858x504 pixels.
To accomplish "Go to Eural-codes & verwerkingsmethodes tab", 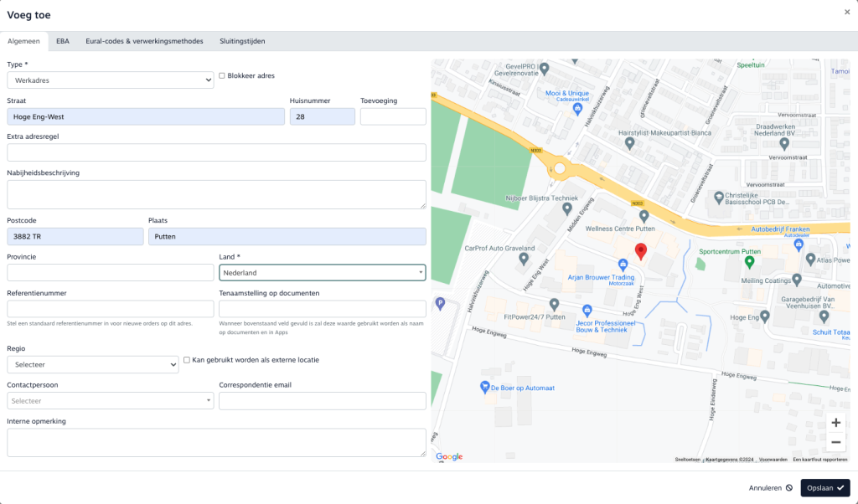I will [144, 41].
